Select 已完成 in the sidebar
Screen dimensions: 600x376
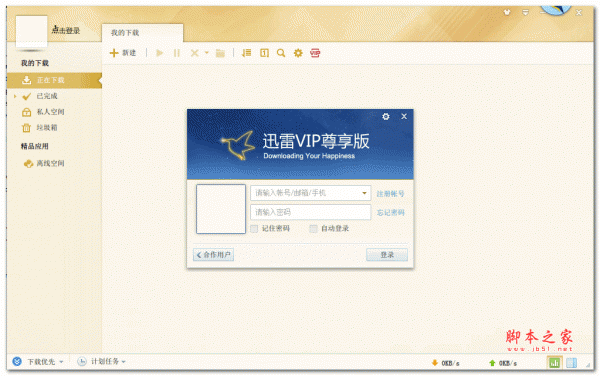47,96
